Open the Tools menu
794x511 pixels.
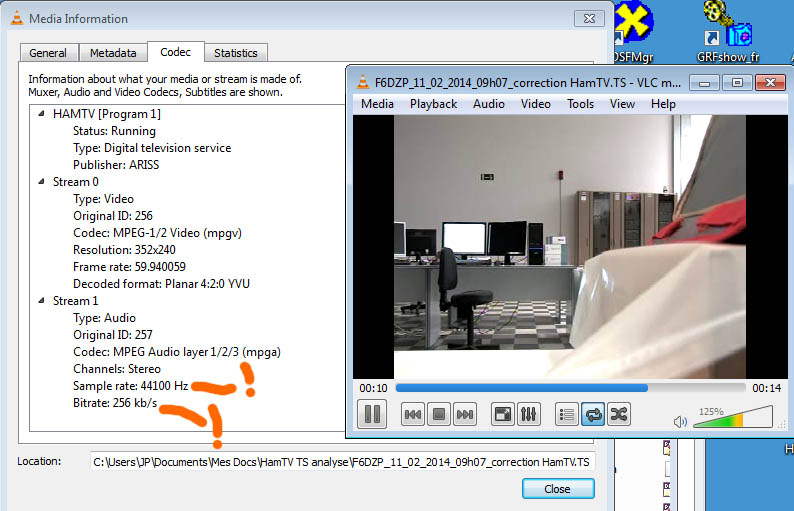pos(580,104)
